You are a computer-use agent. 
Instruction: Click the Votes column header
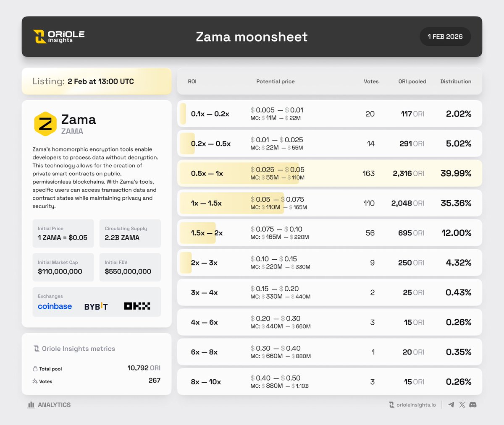pos(371,81)
